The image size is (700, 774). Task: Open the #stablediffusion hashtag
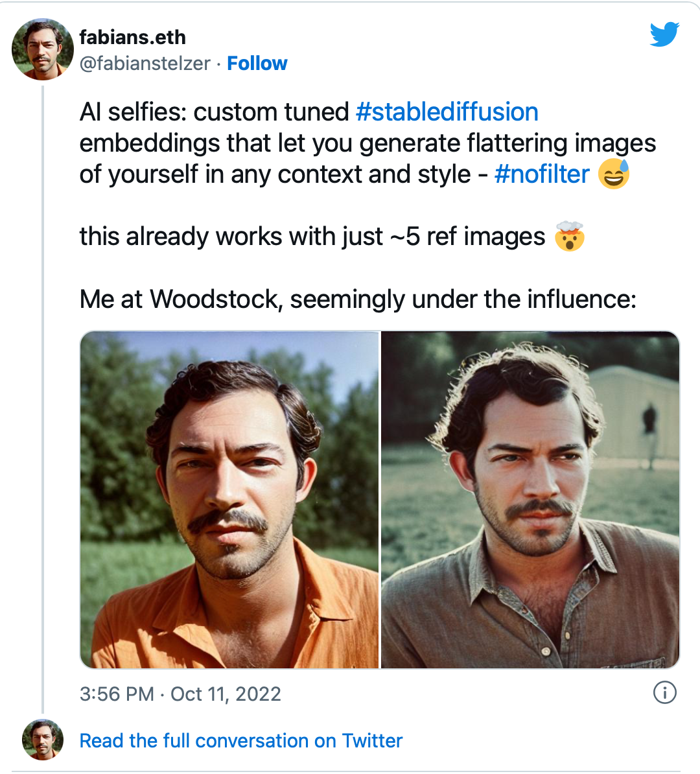click(x=447, y=112)
